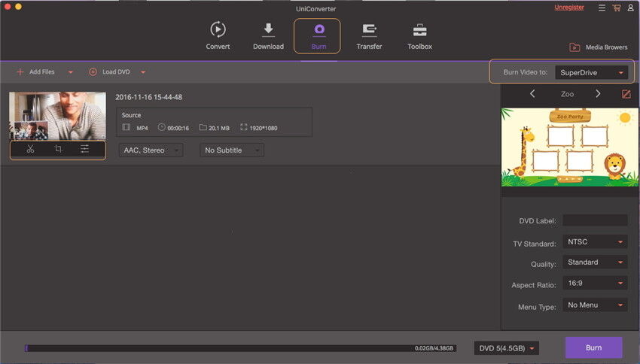Click the Zoo Party template preview
640x364 pixels.
tap(570, 147)
